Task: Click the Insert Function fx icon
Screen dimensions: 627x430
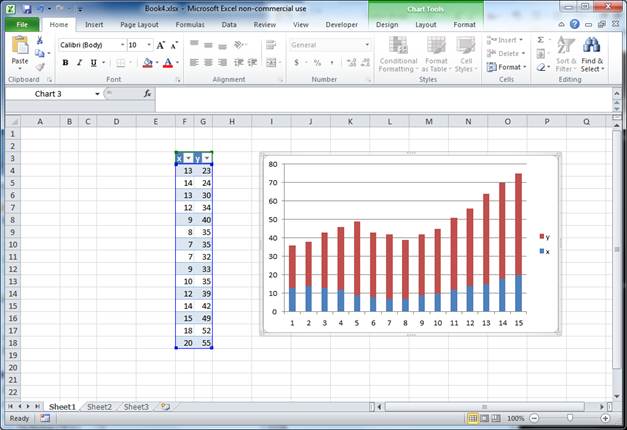Action: 148,94
